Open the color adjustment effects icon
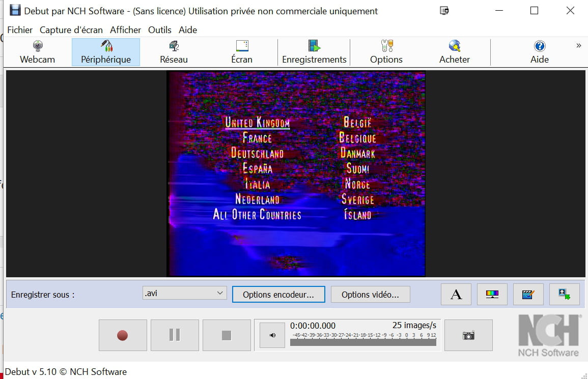This screenshot has height=379, width=588. [x=492, y=294]
